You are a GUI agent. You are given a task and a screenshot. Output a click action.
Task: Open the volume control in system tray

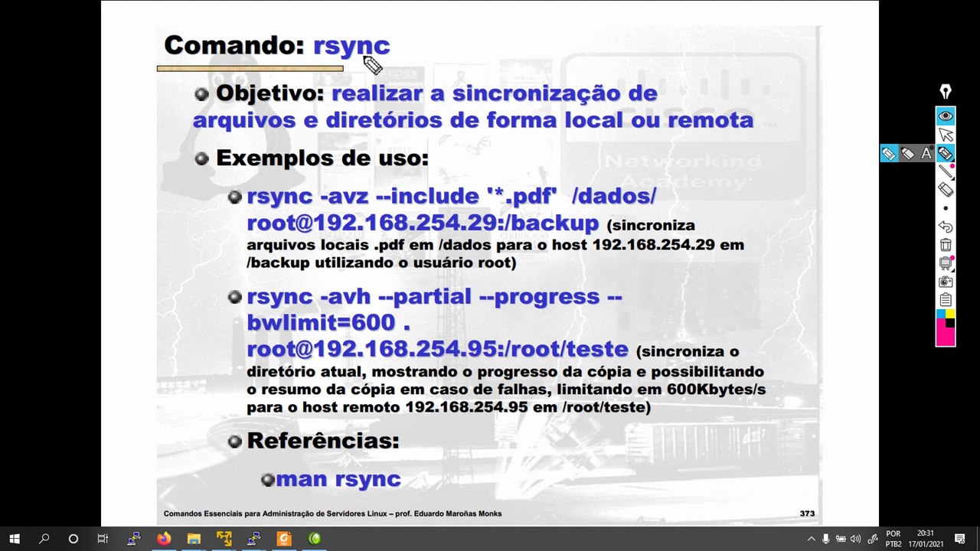coord(855,539)
